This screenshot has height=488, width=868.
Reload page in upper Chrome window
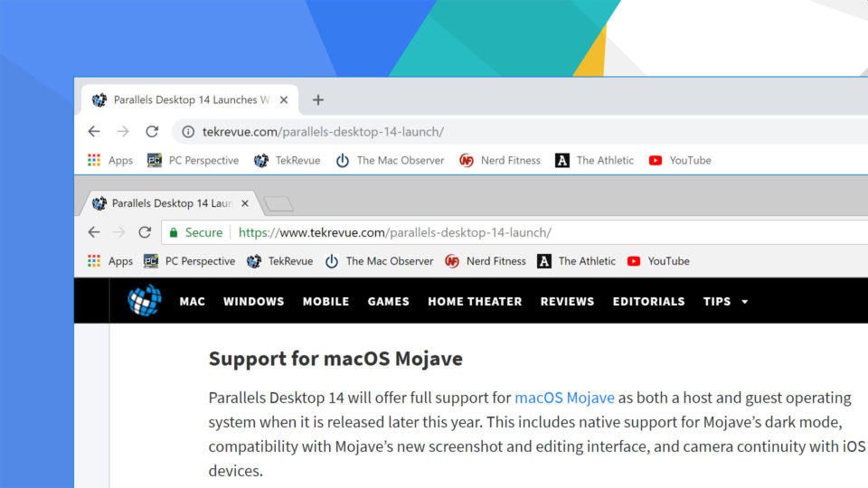152,132
